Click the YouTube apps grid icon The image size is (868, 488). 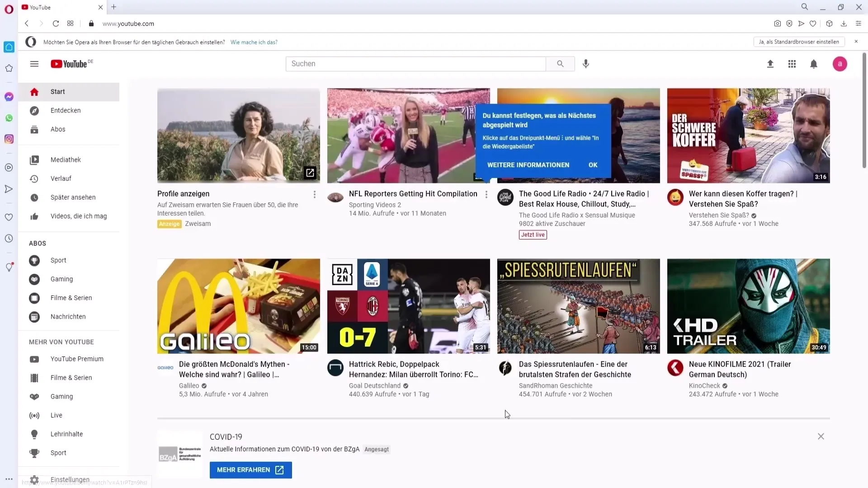coord(792,64)
